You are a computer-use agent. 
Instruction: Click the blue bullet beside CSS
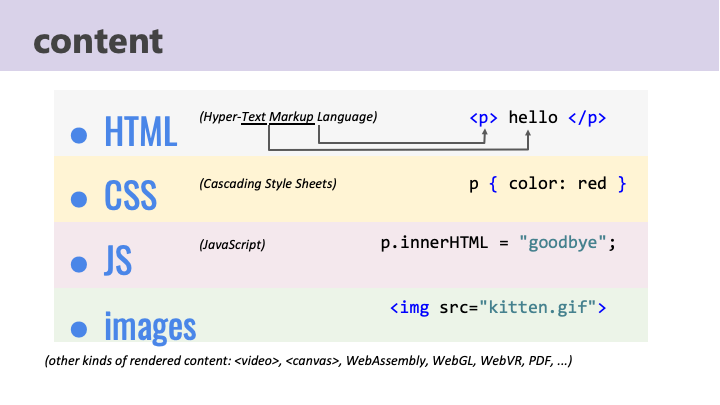(79, 199)
